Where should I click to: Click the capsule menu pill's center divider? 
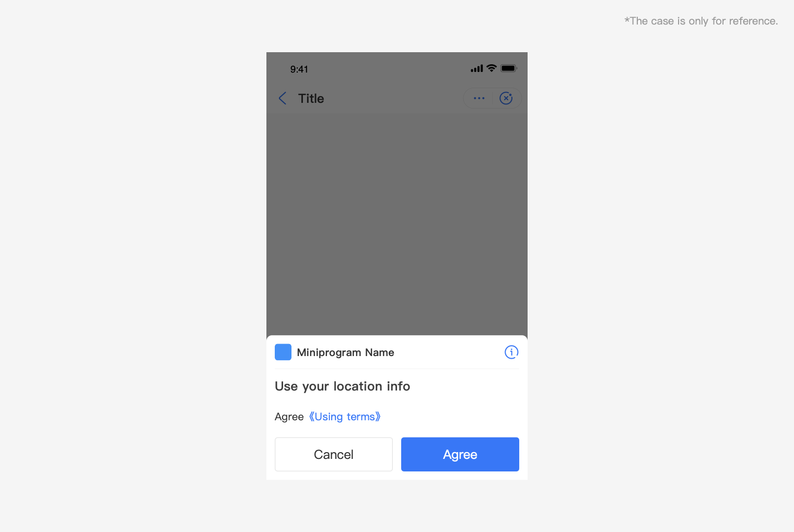tap(493, 98)
